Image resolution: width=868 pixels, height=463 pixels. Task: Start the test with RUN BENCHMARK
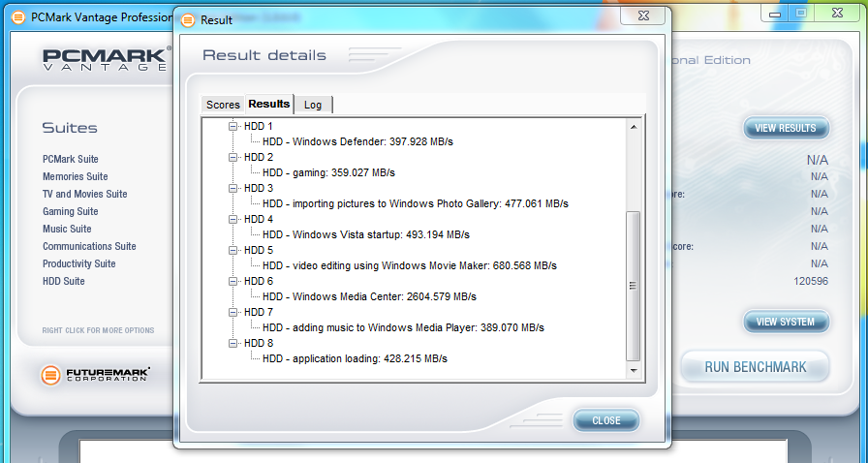pyautogui.click(x=755, y=367)
